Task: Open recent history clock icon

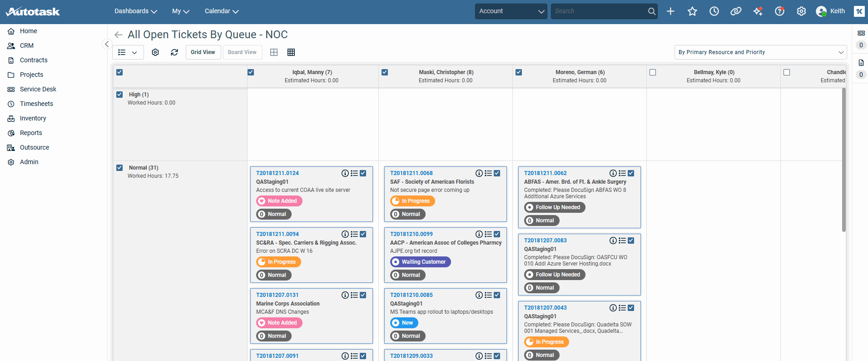Action: [714, 11]
